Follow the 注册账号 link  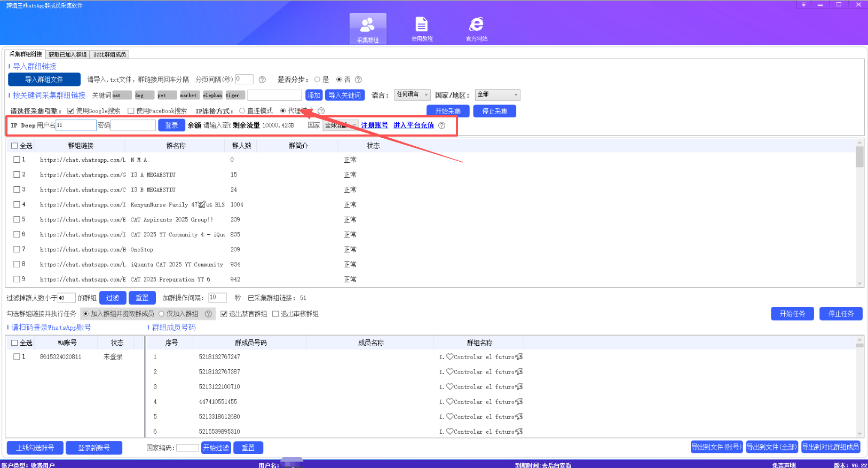(x=374, y=125)
